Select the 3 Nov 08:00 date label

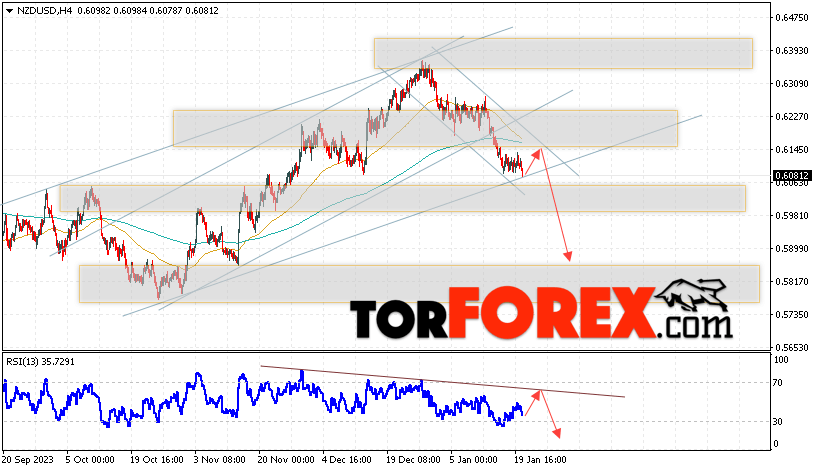click(219, 460)
